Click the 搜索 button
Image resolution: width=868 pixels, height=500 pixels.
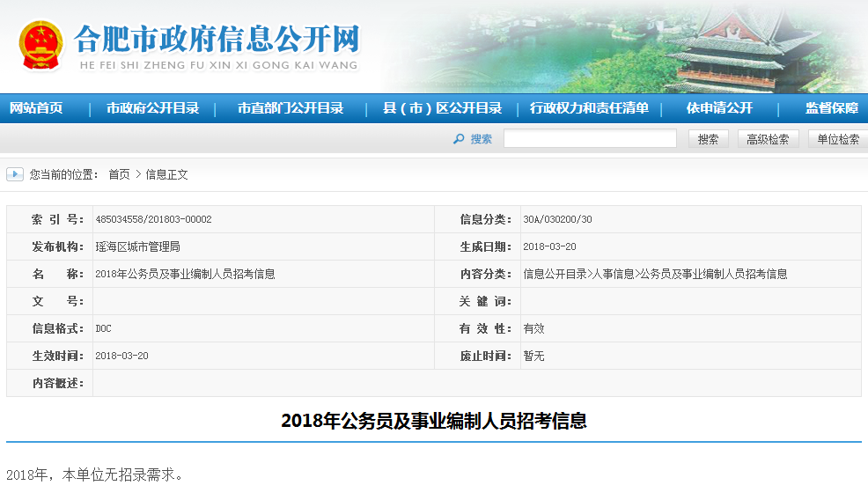[708, 139]
